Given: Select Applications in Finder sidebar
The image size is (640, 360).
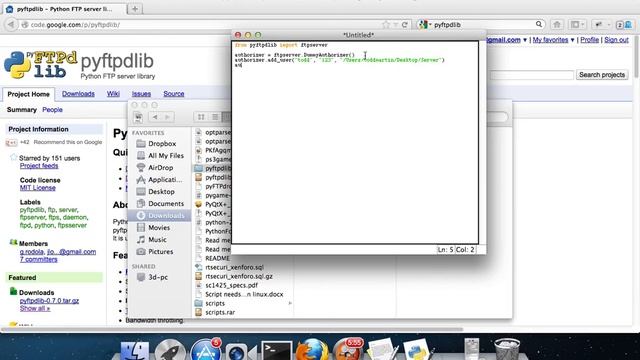Looking at the screenshot, I should click(164, 180).
